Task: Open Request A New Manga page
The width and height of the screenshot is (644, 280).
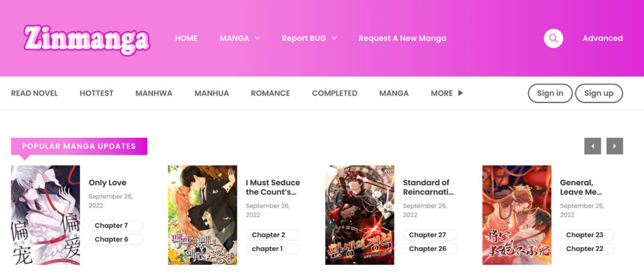Action: tap(402, 38)
